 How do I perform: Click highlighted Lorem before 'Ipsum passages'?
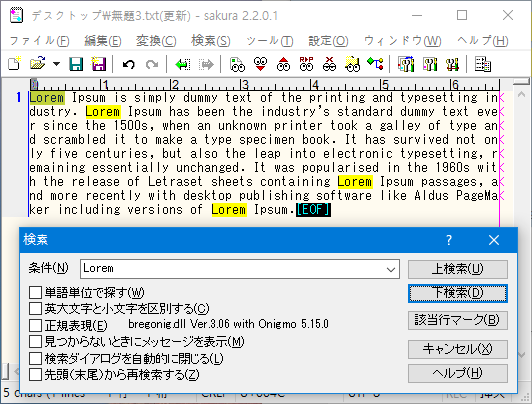tap(355, 181)
